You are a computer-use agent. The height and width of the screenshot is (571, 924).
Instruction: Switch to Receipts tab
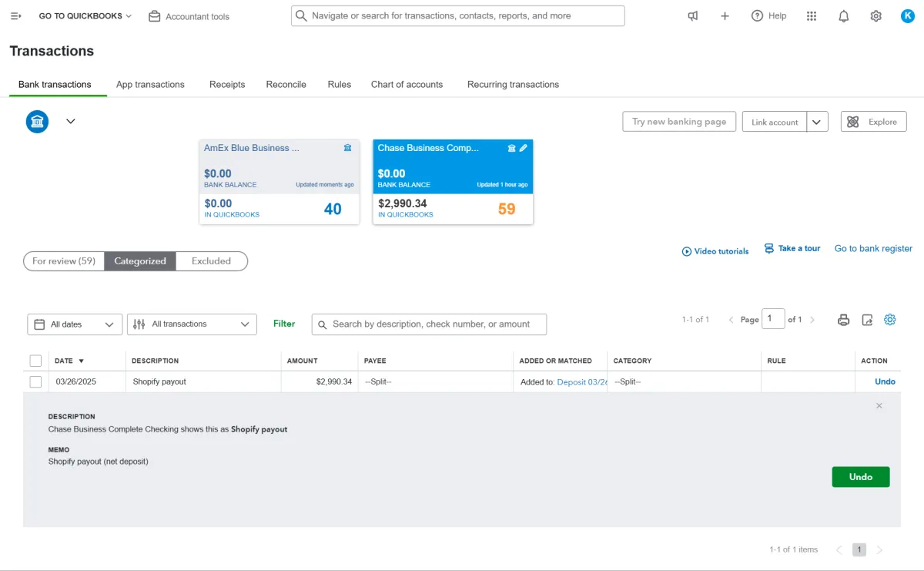[227, 85]
